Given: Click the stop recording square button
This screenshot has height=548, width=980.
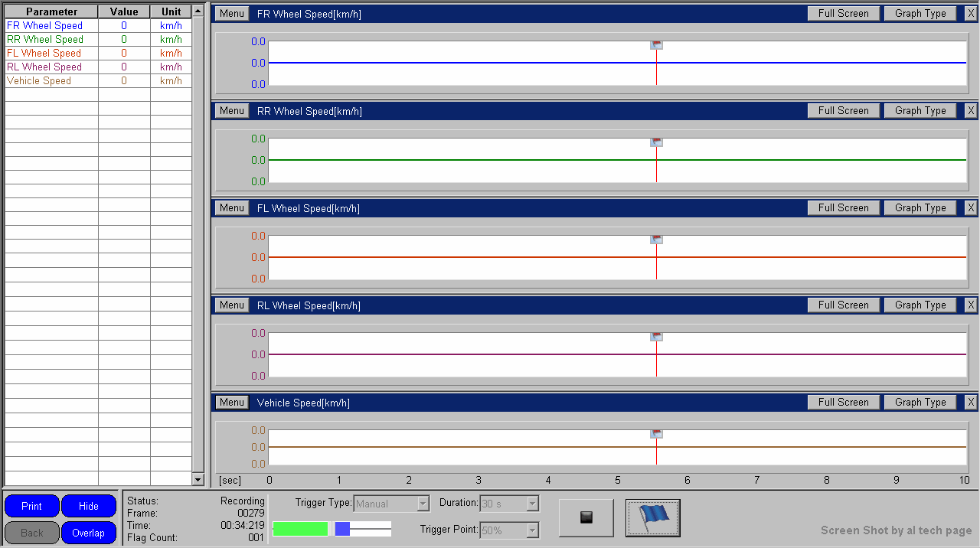Looking at the screenshot, I should [586, 518].
